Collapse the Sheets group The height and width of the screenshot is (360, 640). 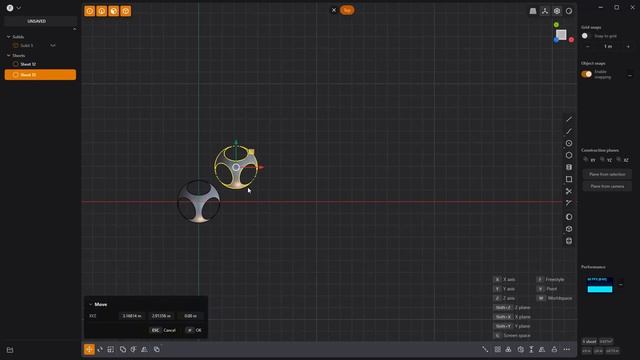point(9,56)
